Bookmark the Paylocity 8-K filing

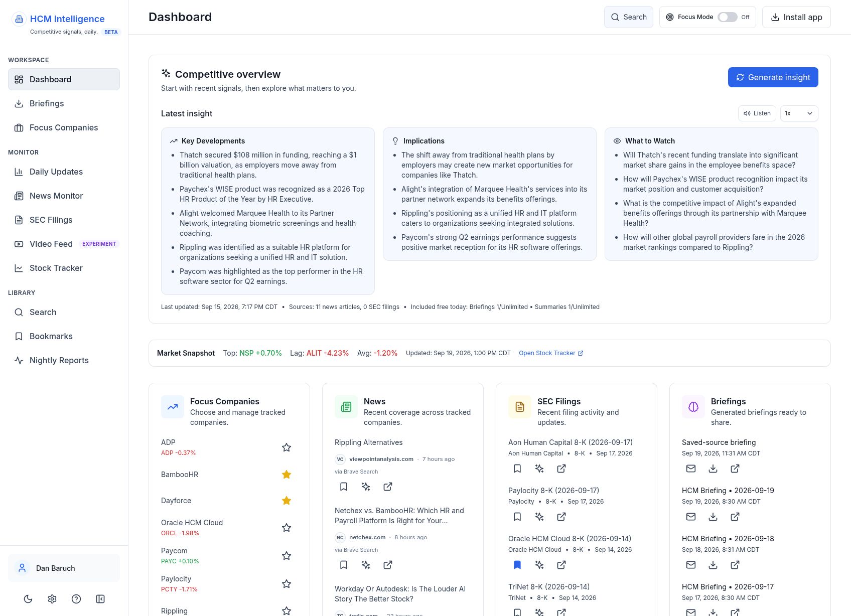pos(517,517)
